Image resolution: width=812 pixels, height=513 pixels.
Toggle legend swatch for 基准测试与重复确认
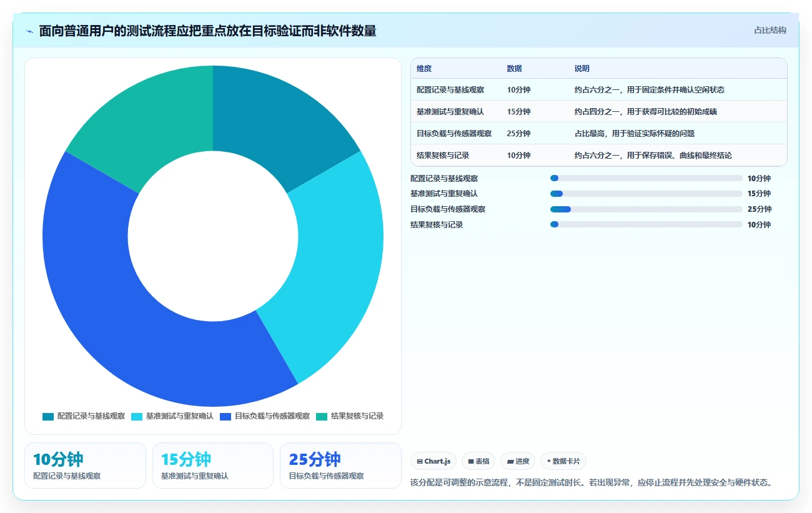click(x=137, y=416)
